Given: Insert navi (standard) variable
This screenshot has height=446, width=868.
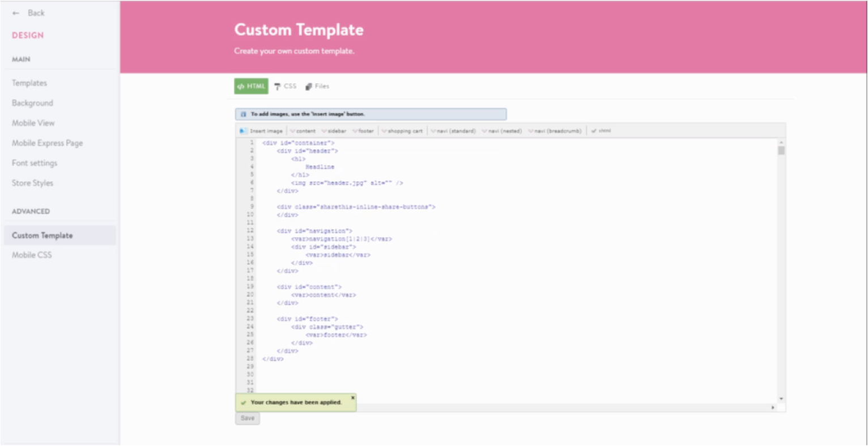Looking at the screenshot, I should coord(453,131).
